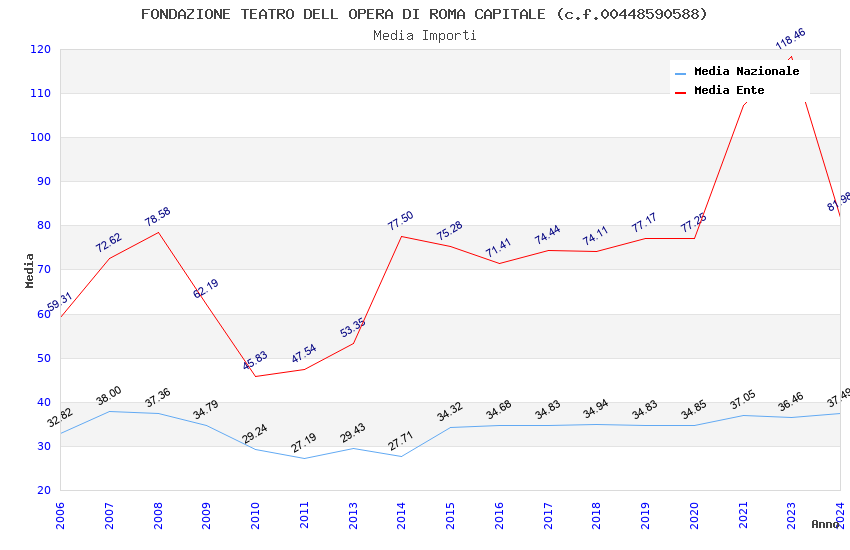Click the 38.00 national average label
This screenshot has height=550, width=850.
pos(109,396)
